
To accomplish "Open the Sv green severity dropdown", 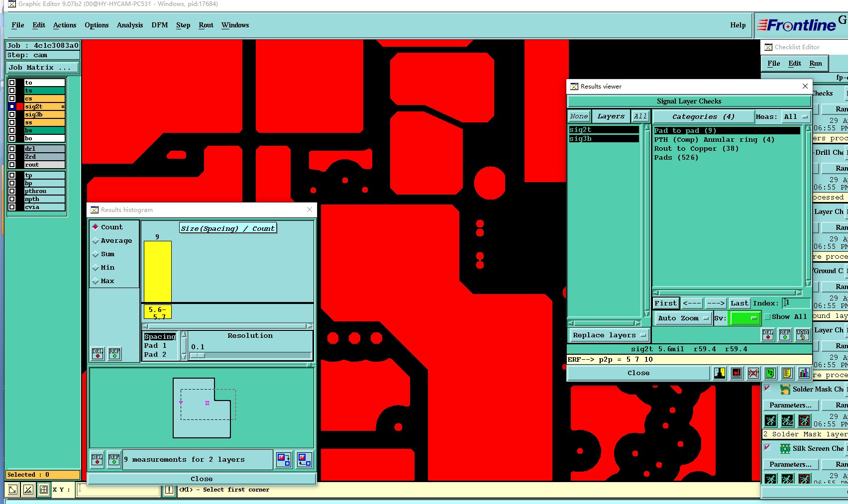I will (x=744, y=318).
